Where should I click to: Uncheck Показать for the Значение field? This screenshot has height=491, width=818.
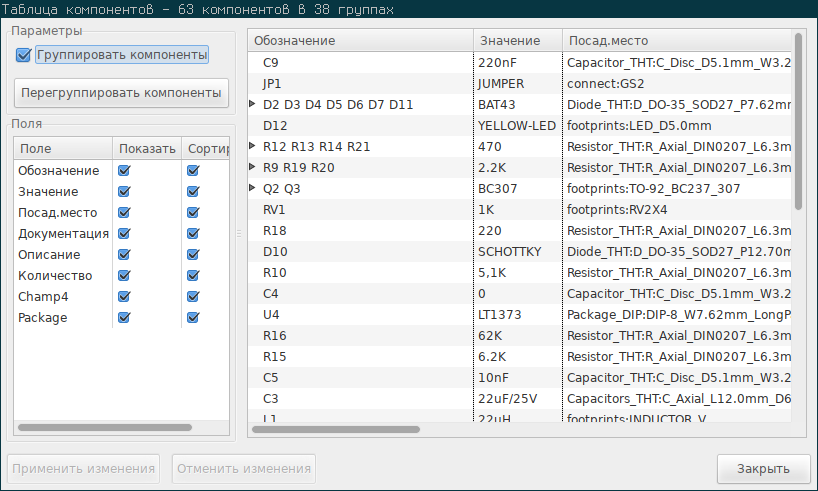click(124, 191)
